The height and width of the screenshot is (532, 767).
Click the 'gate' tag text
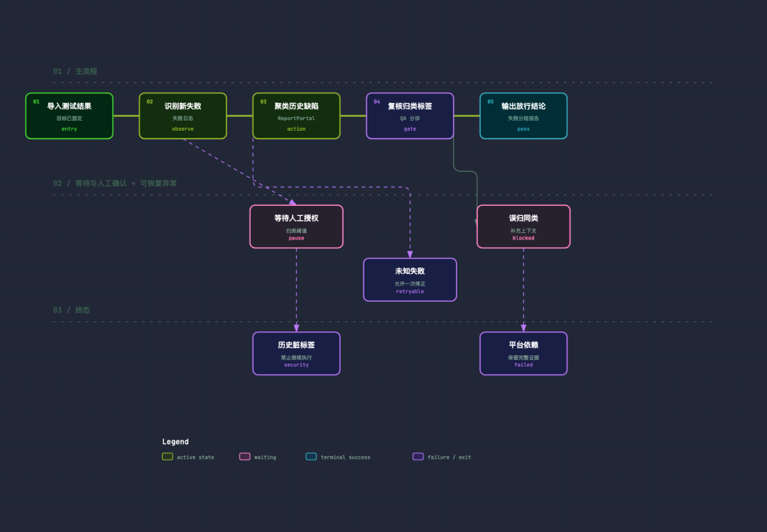(410, 129)
